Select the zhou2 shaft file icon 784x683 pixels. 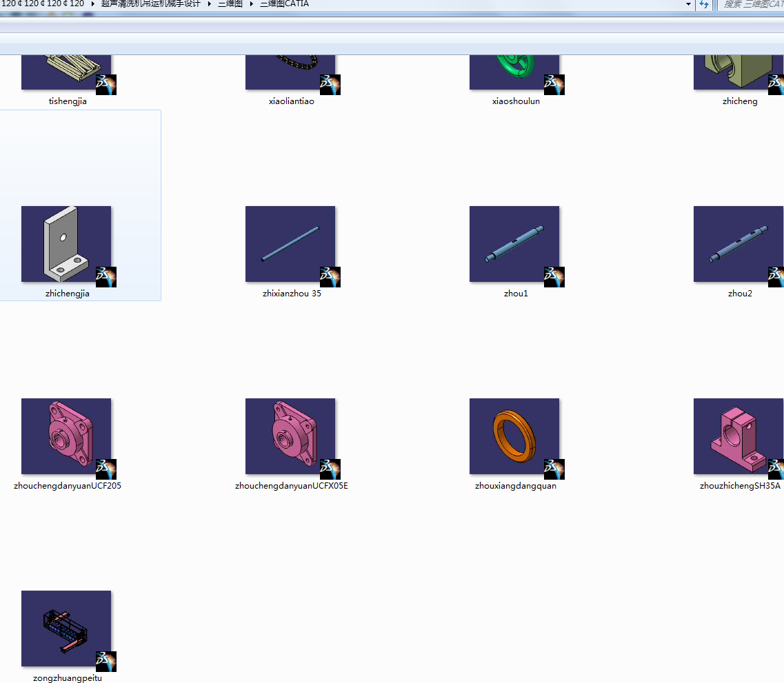point(738,244)
